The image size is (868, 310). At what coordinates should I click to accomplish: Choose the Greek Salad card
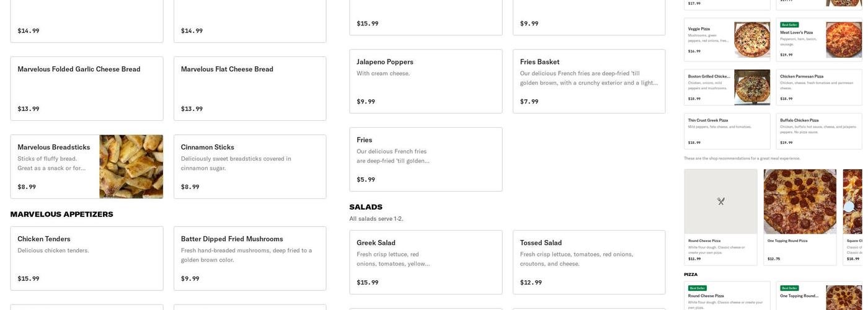click(x=425, y=262)
